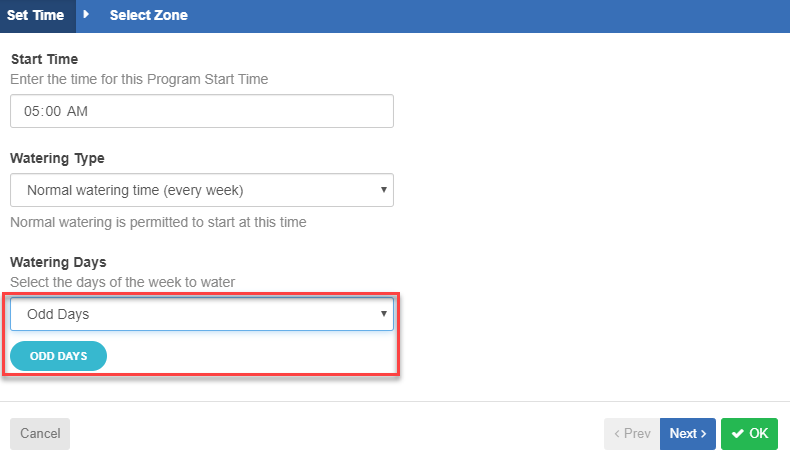Select the hour '05' in start time

click(x=32, y=111)
